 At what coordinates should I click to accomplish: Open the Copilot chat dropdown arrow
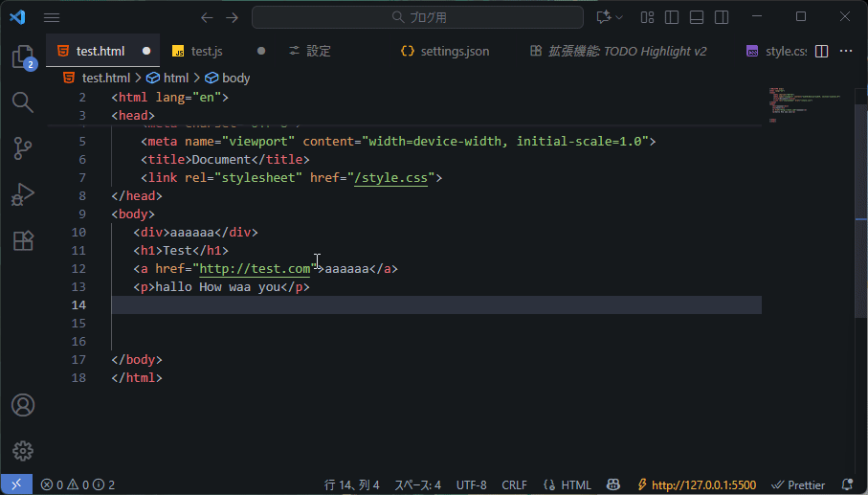(619, 18)
